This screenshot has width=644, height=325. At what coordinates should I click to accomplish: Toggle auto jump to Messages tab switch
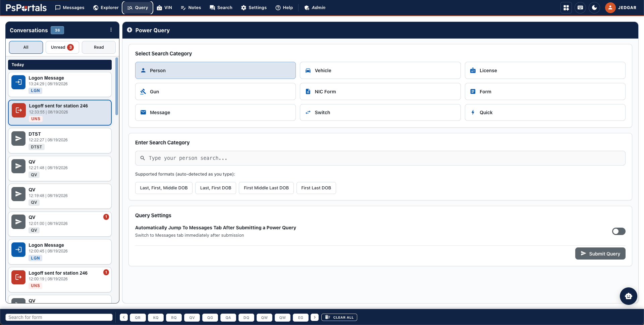619,231
